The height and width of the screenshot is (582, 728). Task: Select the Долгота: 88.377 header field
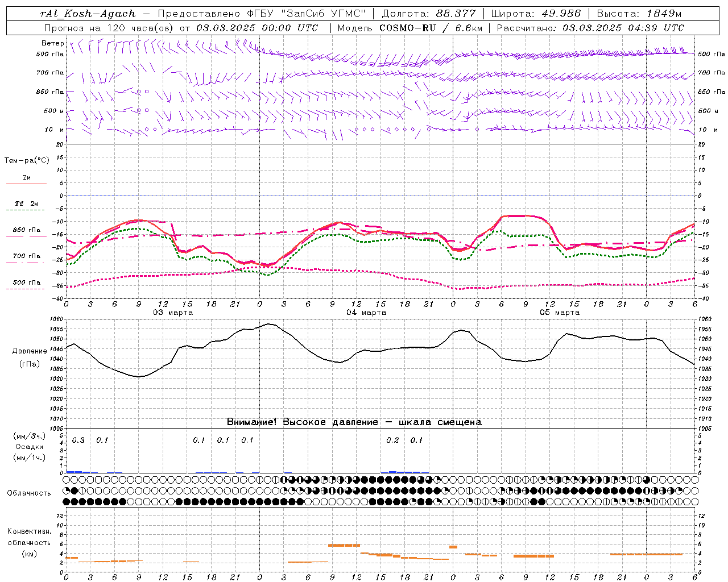428,14
